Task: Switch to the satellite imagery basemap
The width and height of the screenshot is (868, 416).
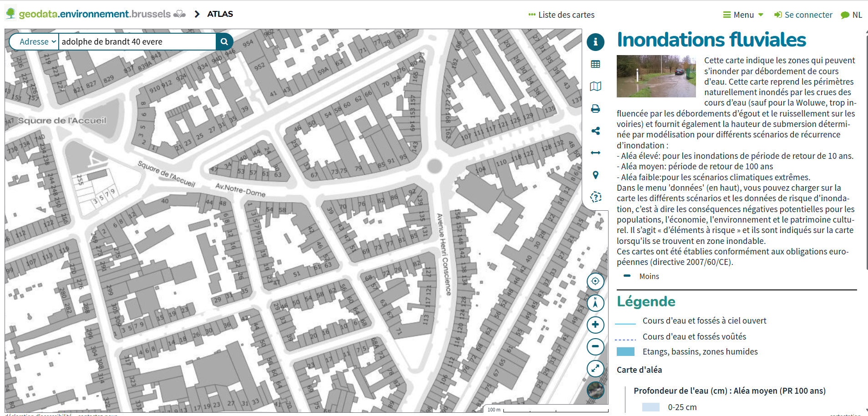Action: tap(595, 390)
